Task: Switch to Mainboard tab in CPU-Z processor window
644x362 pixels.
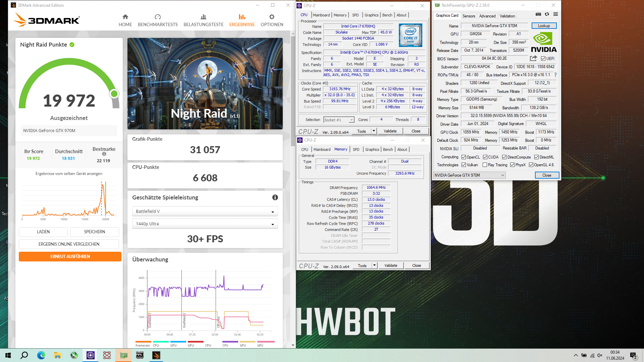Action: click(321, 15)
